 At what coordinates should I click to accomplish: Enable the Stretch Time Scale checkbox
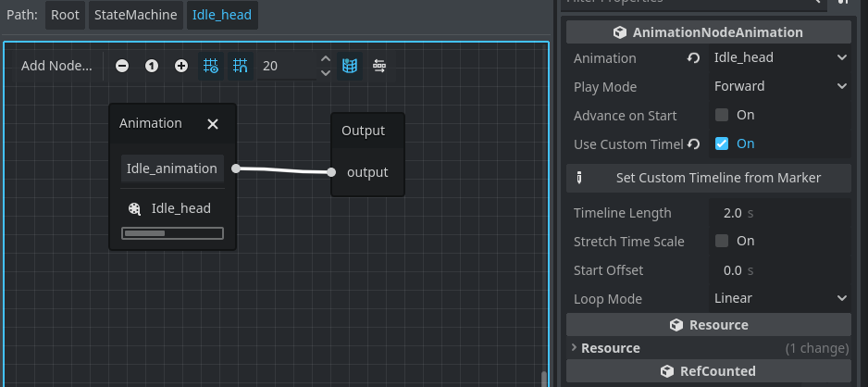pyautogui.click(x=722, y=242)
